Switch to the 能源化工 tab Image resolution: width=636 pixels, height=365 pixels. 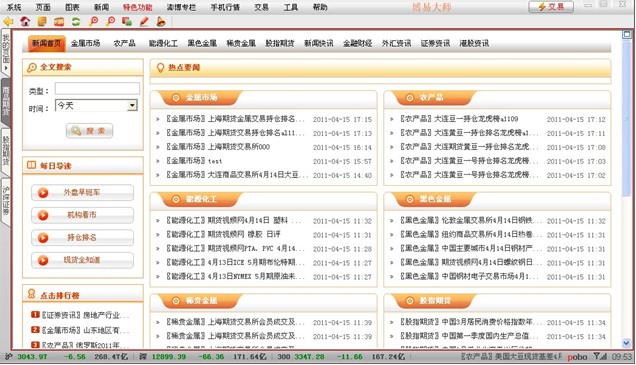point(163,43)
